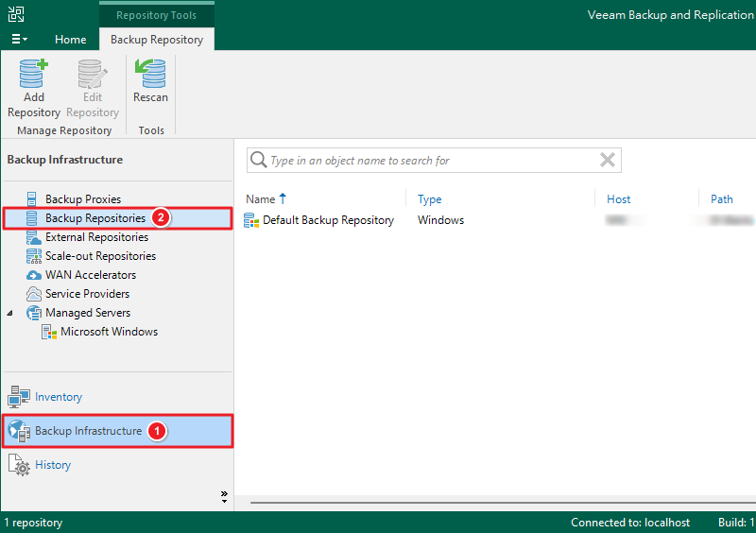Open the main hamburger menu
Image resolution: width=756 pixels, height=533 pixels.
19,39
